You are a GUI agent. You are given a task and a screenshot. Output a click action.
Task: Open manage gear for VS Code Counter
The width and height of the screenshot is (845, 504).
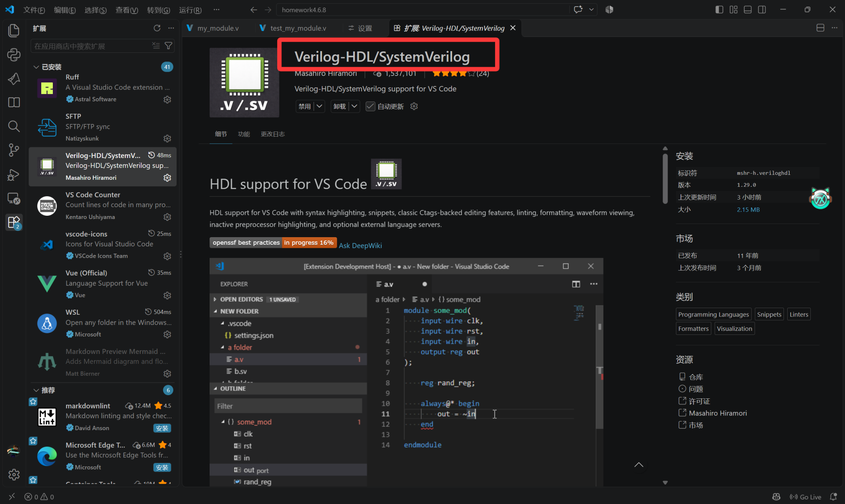tap(167, 217)
